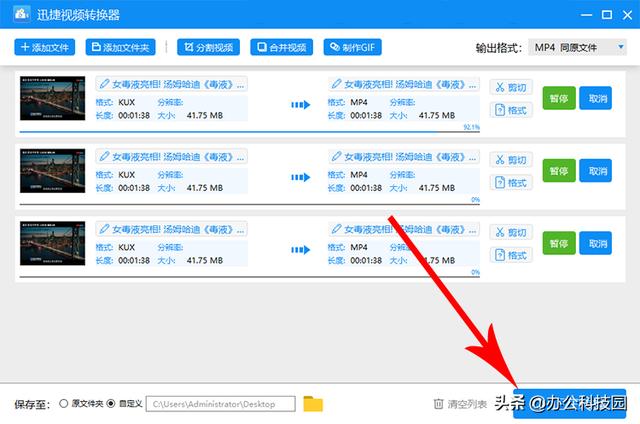This screenshot has width=640, height=424.
Task: Pause the second video conversion (暂停)
Action: (559, 171)
